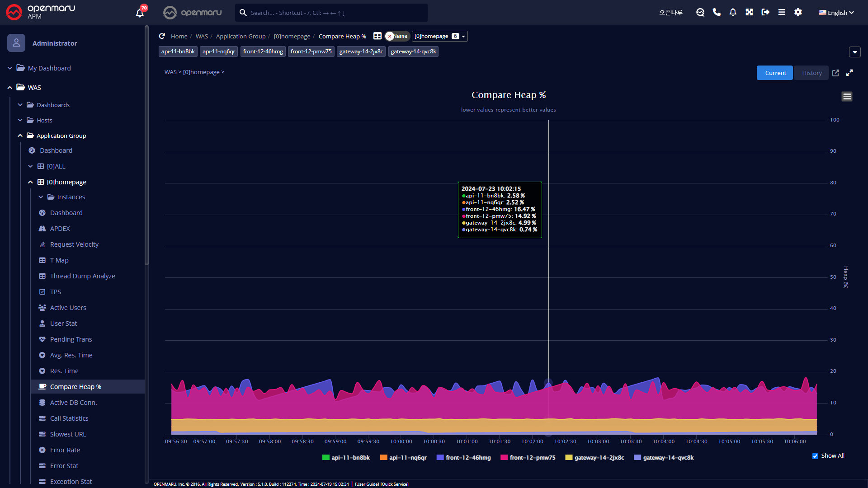Click the Application Group breadcrumb link
The width and height of the screenshot is (868, 488).
click(241, 36)
